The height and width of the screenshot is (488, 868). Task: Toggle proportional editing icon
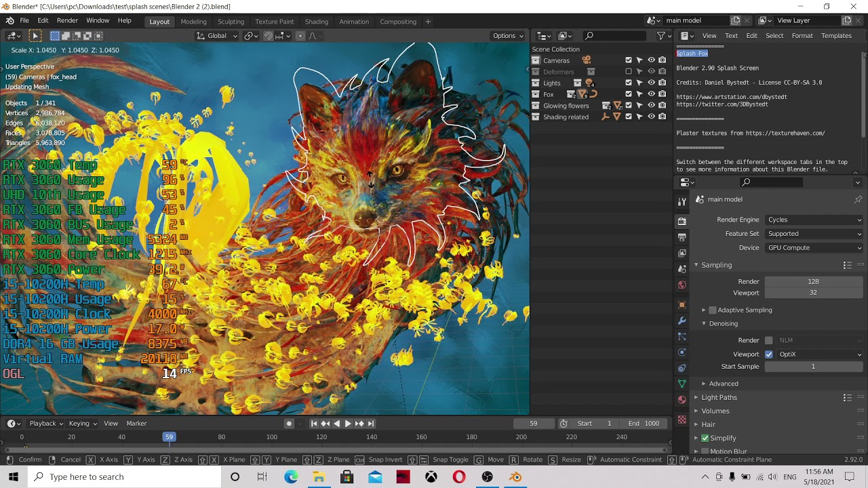point(300,36)
